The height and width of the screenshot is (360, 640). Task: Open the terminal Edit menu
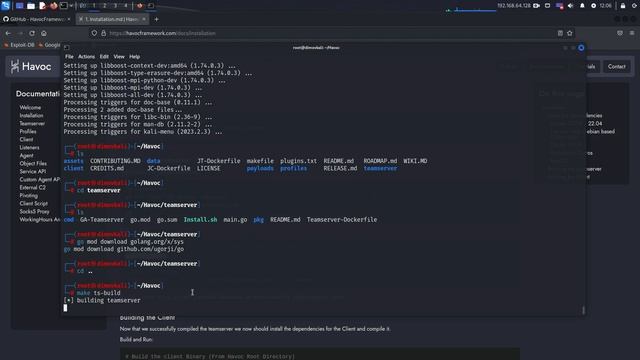(x=104, y=57)
